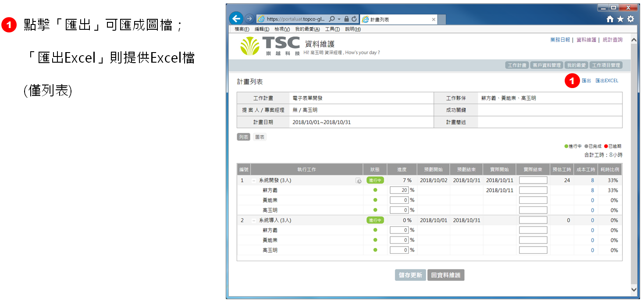Screen dimensions: 644x304
Task: Go to 工作項目管理 in the navigation bar
Action: [x=606, y=65]
